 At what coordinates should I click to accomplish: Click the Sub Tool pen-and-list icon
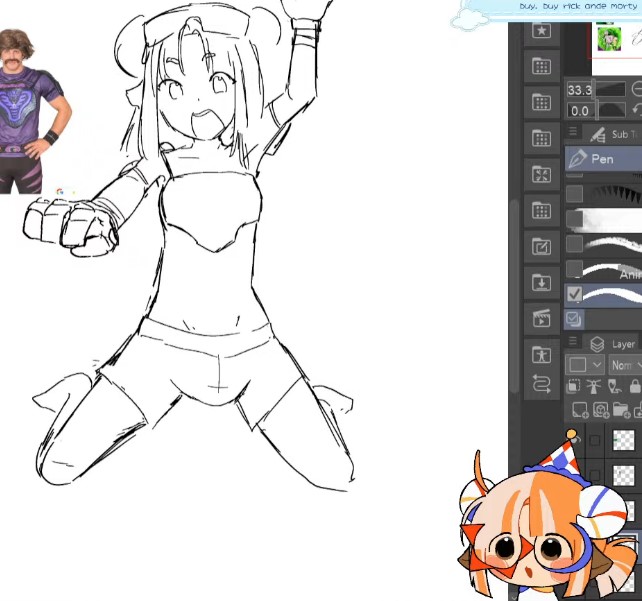click(598, 134)
